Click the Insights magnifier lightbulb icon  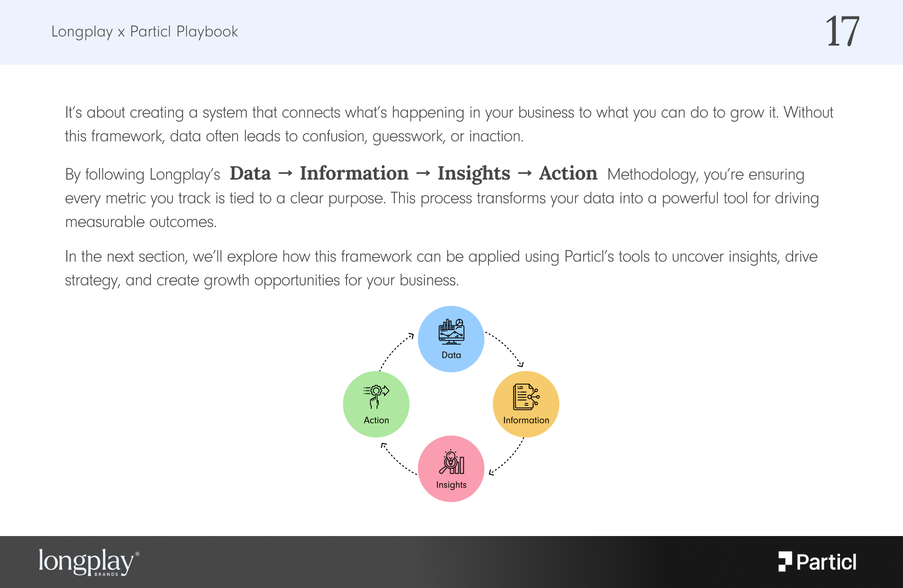pos(451,462)
